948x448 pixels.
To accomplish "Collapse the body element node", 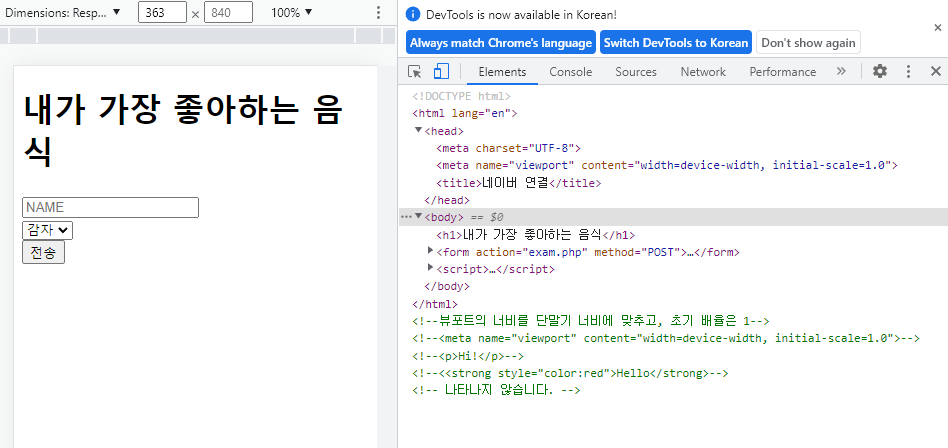I will pos(418,216).
